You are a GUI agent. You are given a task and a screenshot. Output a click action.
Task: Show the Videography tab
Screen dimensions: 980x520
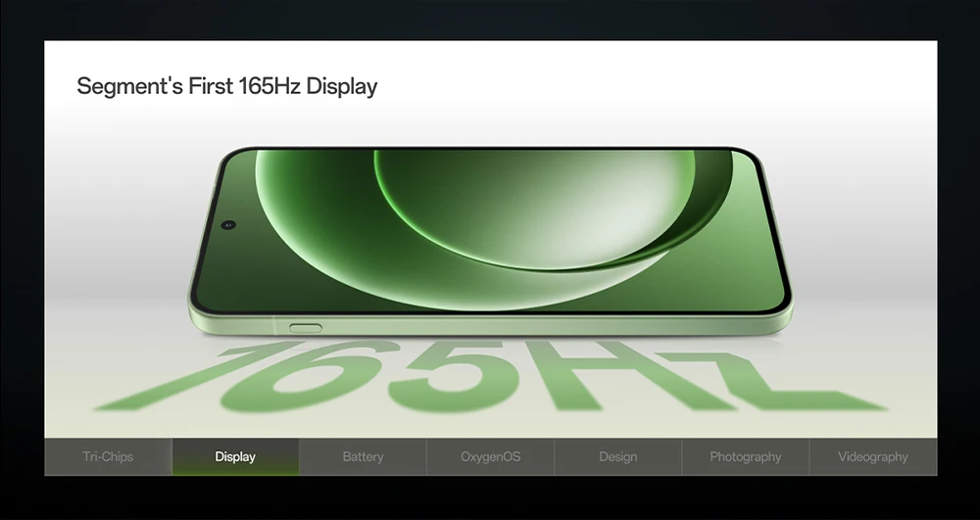[x=873, y=457]
